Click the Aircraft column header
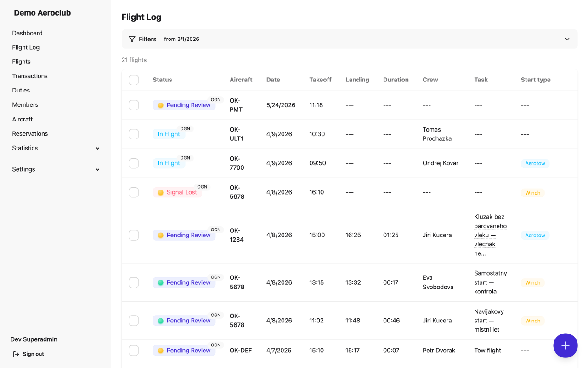 [x=241, y=80]
